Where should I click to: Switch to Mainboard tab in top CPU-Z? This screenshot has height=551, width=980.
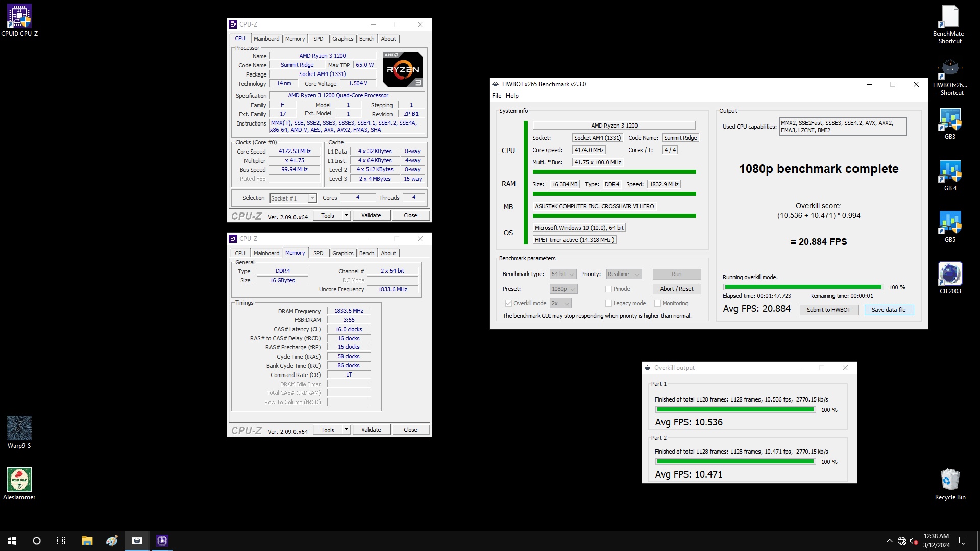(x=266, y=39)
